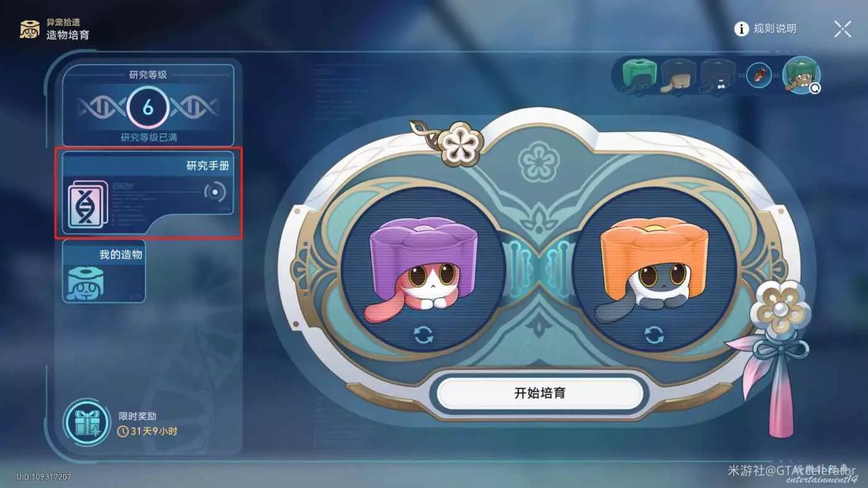Click the 规则说明 text link
Viewport: 868px width, 488px height.
(x=775, y=29)
